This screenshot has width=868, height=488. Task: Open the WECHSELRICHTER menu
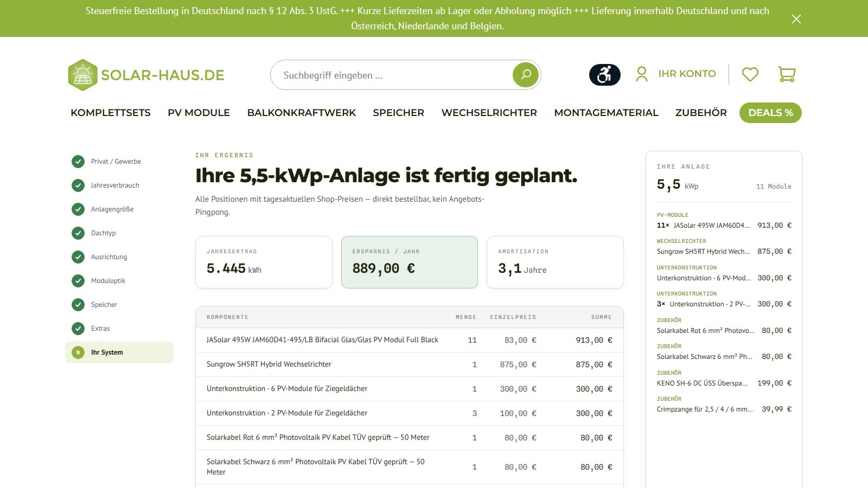(489, 113)
